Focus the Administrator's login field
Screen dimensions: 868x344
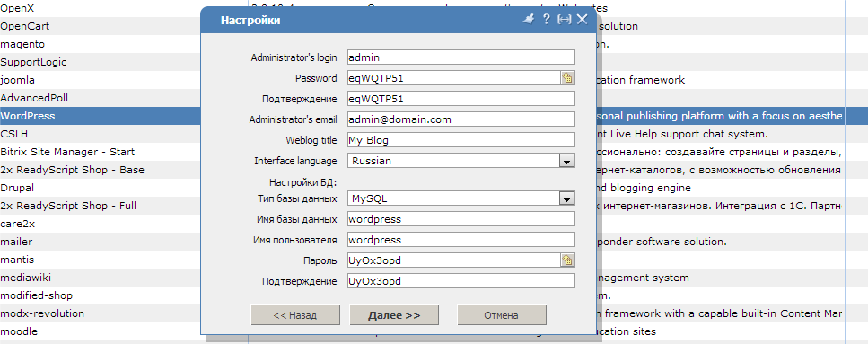click(461, 57)
